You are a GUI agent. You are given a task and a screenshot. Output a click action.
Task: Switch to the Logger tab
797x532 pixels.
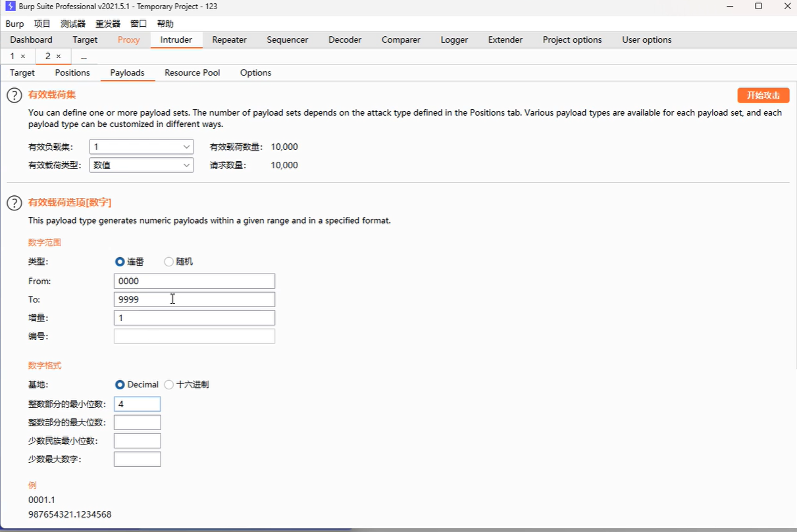[454, 39]
